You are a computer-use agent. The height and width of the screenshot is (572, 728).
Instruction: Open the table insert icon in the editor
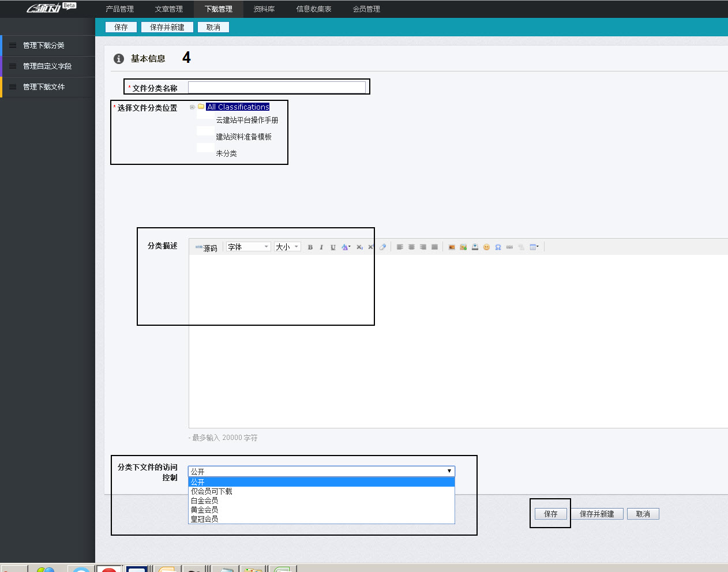pyautogui.click(x=534, y=247)
